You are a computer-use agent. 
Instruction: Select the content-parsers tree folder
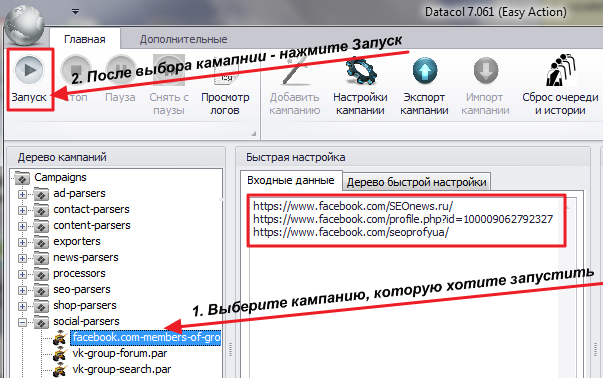tap(92, 225)
